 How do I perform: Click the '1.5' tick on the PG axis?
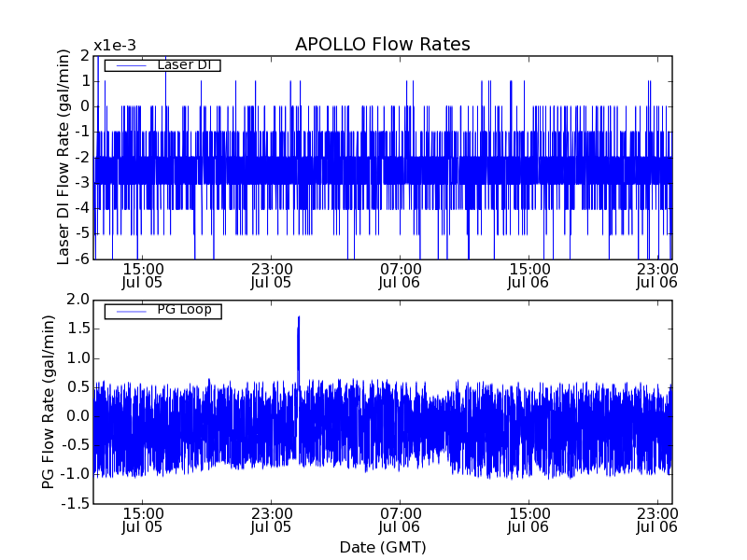tap(78, 329)
